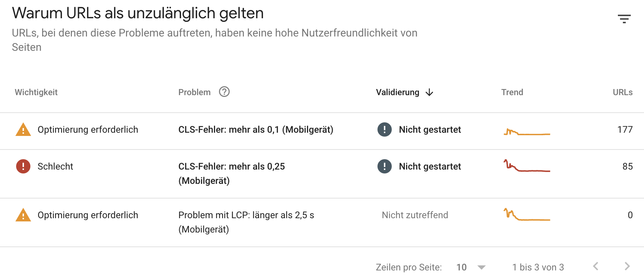This screenshot has height=279, width=644.
Task: Open the filter icon at top right
Action: (x=624, y=19)
